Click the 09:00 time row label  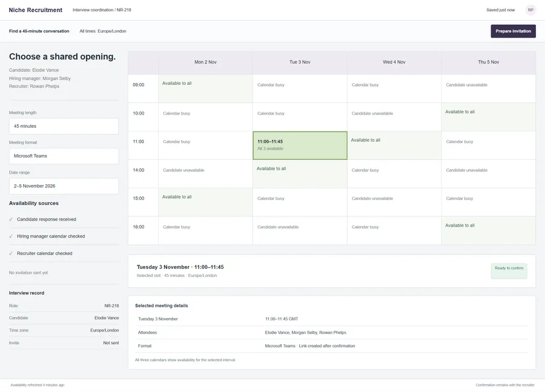pyautogui.click(x=138, y=85)
